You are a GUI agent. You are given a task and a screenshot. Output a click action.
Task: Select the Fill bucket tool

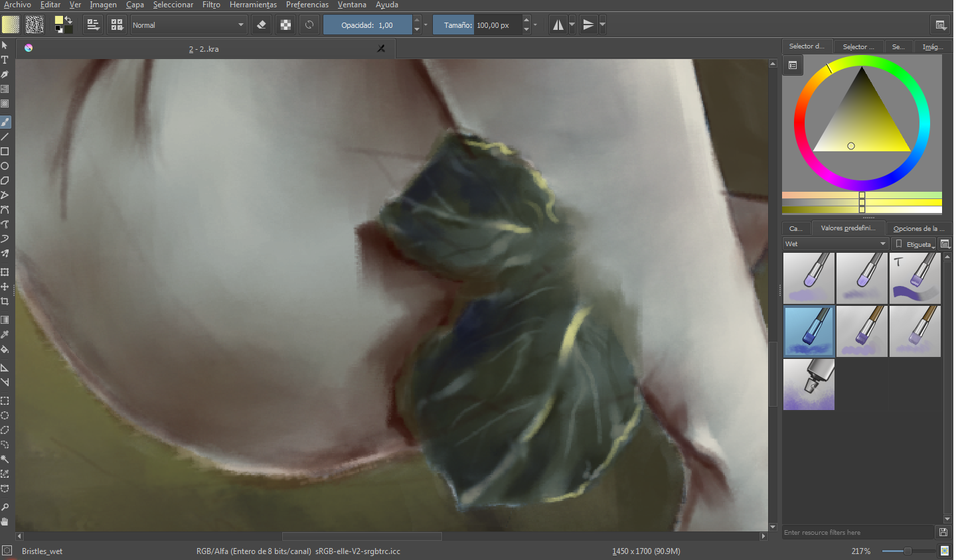click(x=5, y=349)
